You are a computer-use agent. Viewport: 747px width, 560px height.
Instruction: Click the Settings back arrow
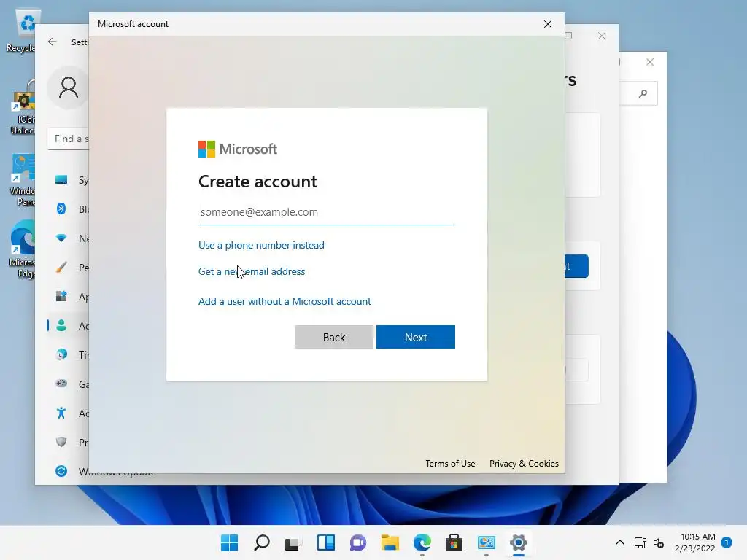(x=53, y=42)
